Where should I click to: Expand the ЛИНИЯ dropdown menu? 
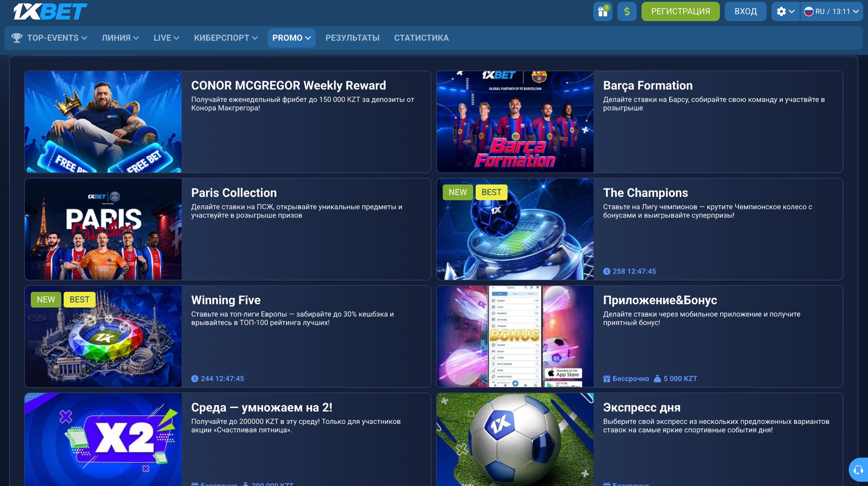120,38
